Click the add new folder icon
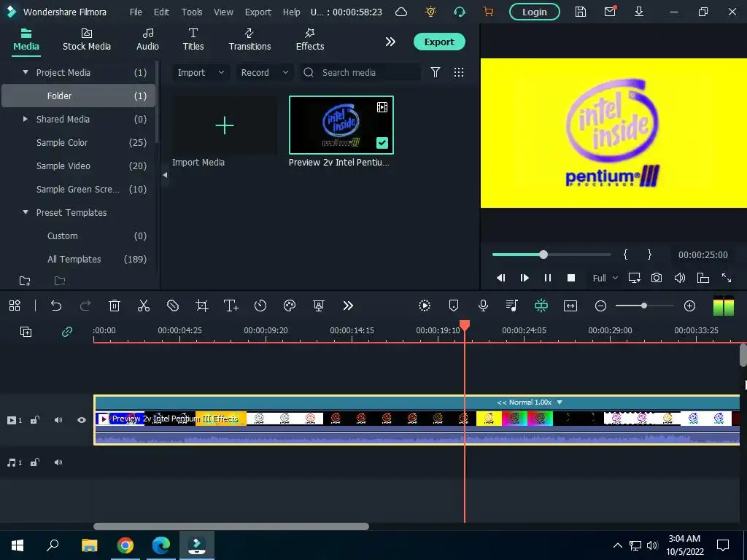The image size is (747, 560). [x=25, y=281]
